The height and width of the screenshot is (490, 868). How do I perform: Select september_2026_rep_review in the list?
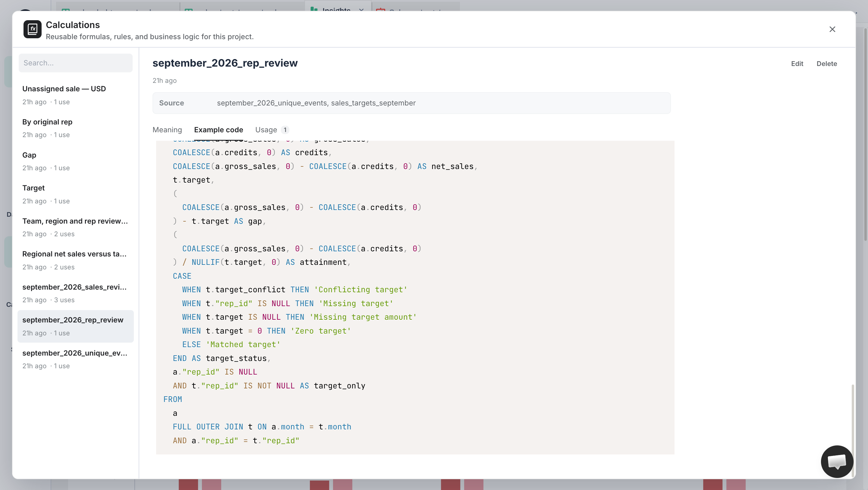(75, 326)
